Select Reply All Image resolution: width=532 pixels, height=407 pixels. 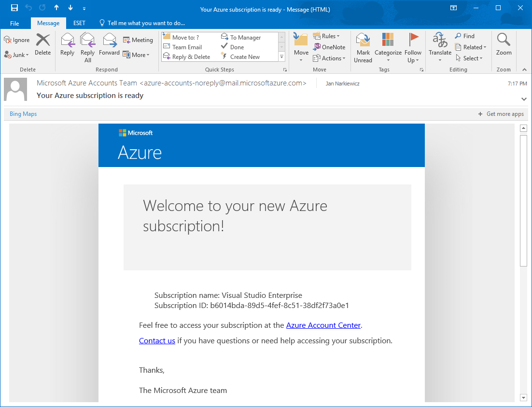pyautogui.click(x=87, y=46)
